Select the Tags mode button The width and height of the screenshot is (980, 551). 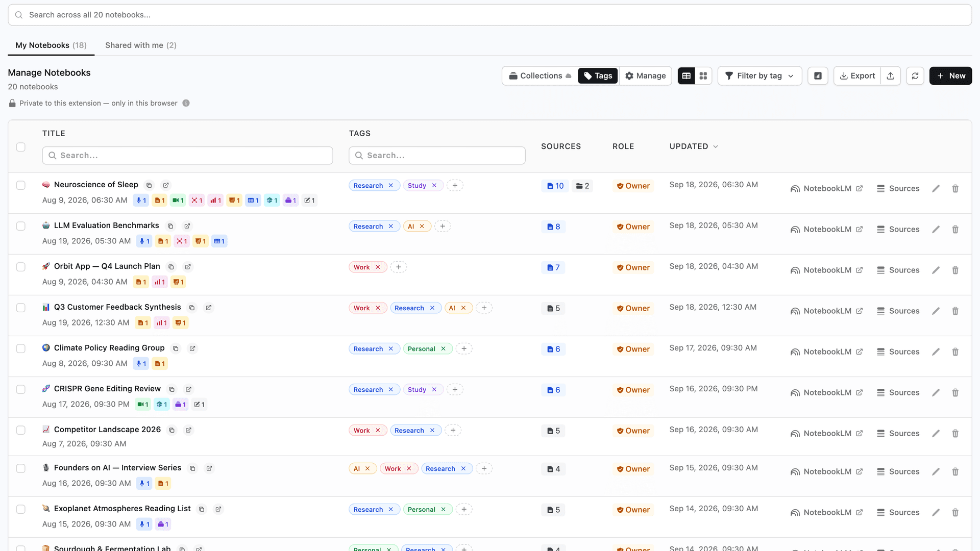coord(598,76)
